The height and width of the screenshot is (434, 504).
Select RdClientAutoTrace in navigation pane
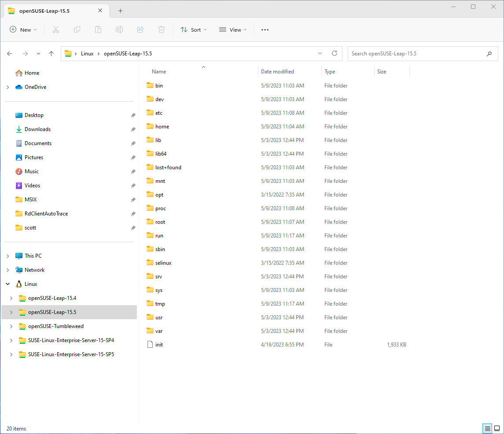46,214
